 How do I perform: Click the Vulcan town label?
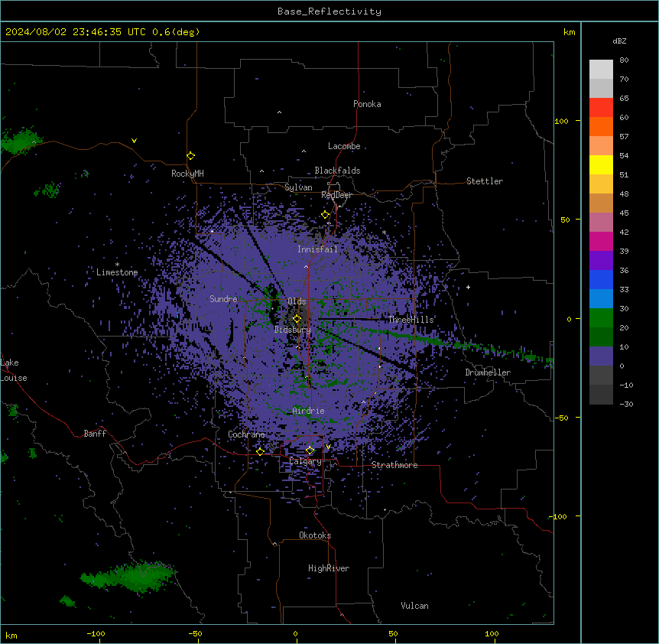click(414, 606)
